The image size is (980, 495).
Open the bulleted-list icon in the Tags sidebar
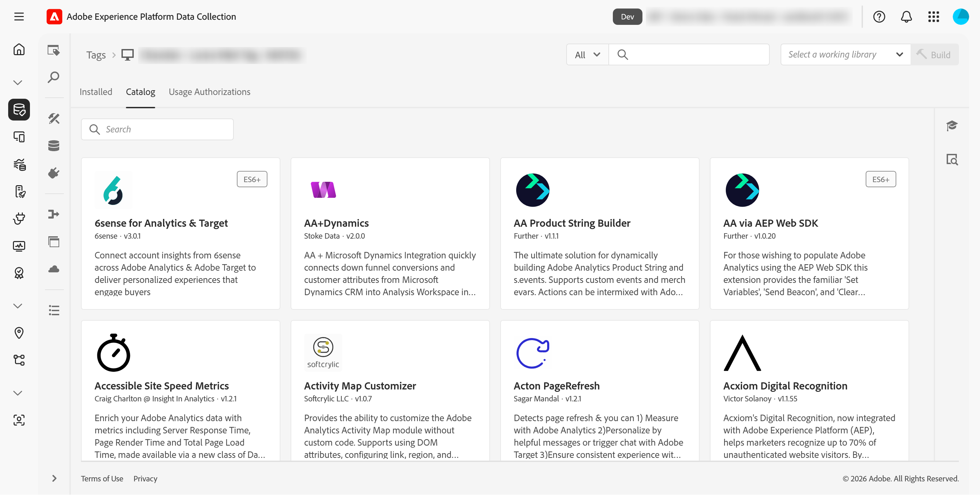point(54,310)
